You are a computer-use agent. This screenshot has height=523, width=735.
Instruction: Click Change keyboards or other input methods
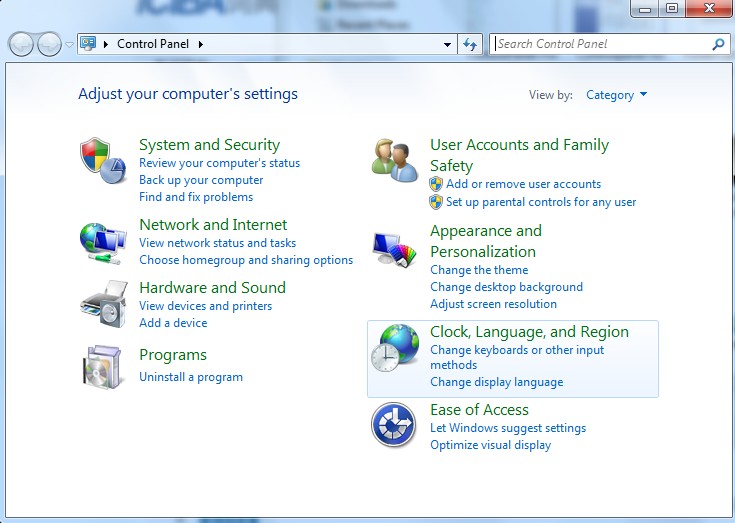click(517, 357)
